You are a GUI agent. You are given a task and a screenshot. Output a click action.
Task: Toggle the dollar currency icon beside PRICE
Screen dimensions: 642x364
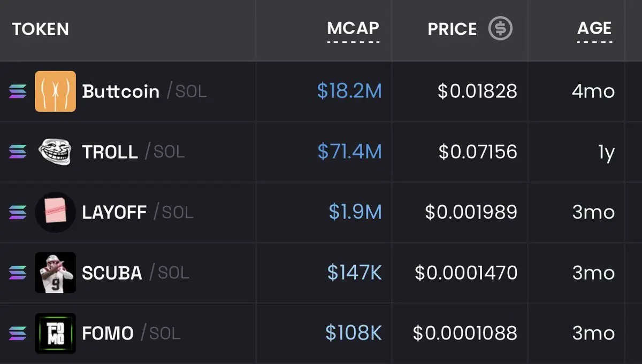[500, 28]
